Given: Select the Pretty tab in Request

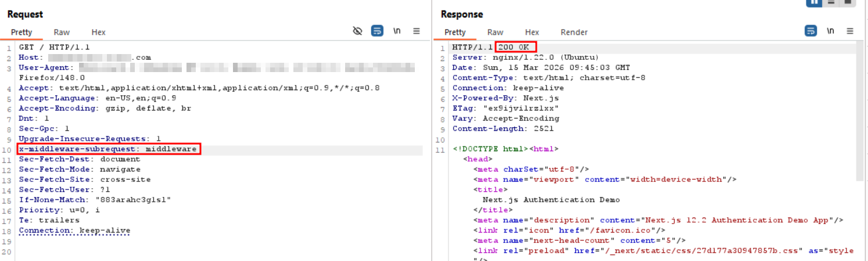Looking at the screenshot, I should point(21,33).
